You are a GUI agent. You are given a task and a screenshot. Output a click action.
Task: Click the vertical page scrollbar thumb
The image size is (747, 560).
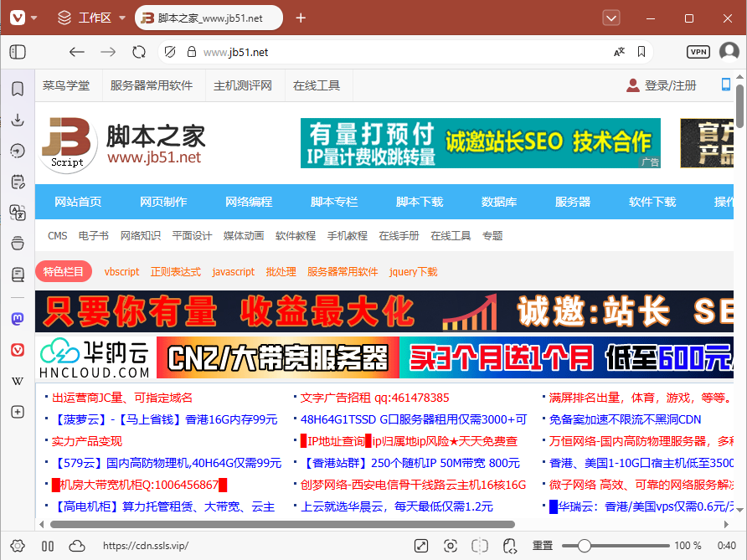(x=739, y=105)
